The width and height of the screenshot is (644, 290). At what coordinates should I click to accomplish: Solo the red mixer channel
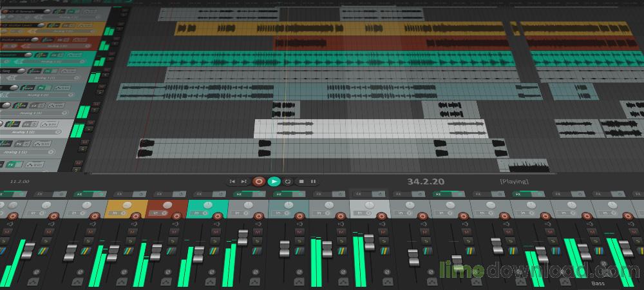[175, 240]
